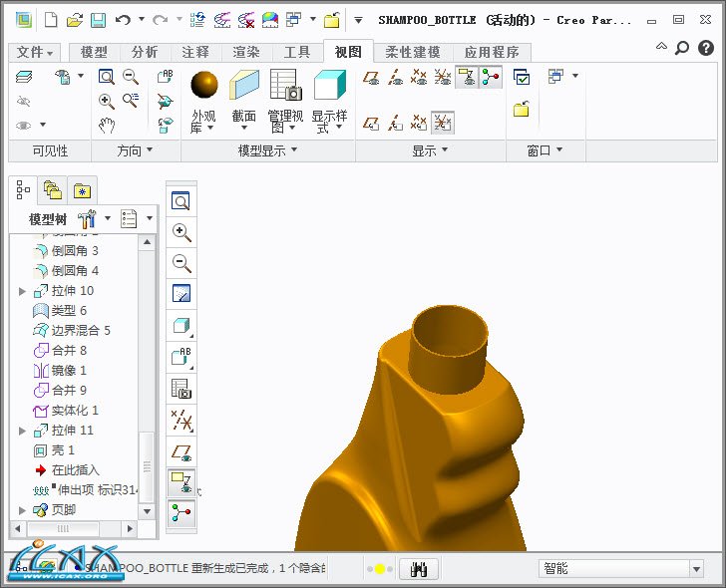
Task: Open the 智能 selection filter dropdown
Action: (696, 569)
